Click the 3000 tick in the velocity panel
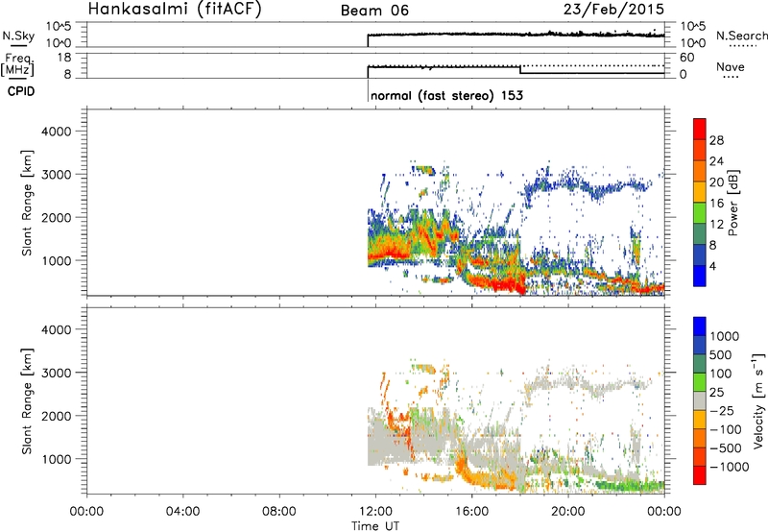 point(57,373)
